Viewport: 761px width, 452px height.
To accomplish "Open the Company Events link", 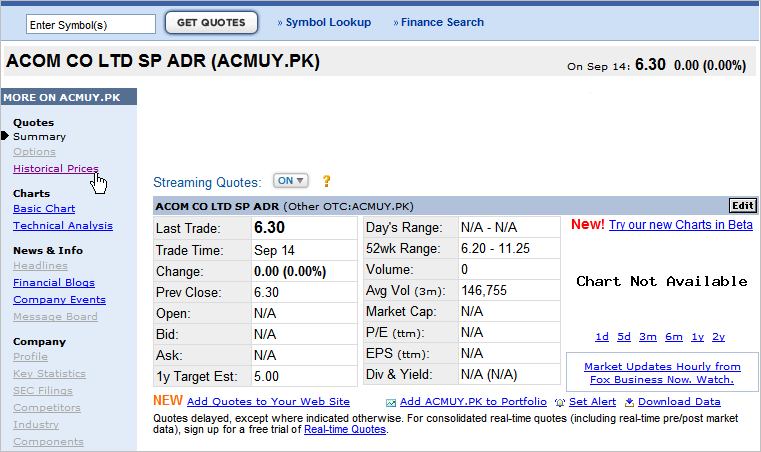I will point(59,300).
